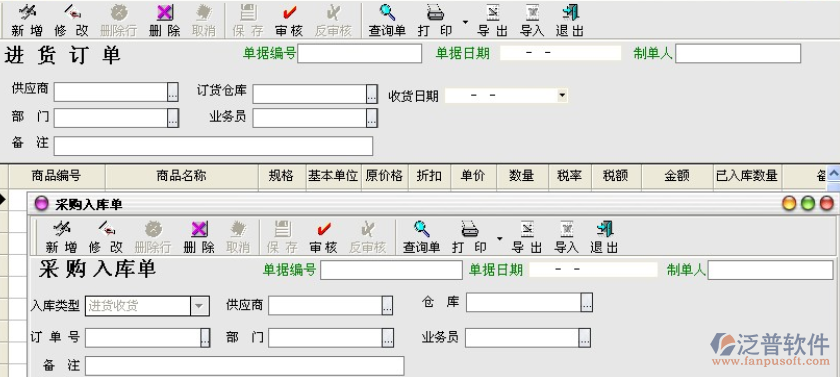840x377 pixels.
Task: Click the 删除 icon in the top toolbar
Action: pos(164,20)
